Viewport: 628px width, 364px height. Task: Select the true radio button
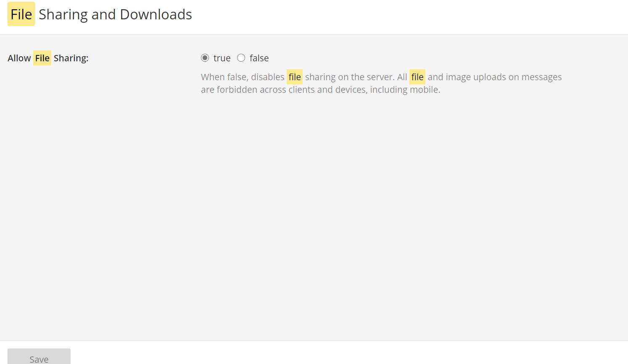205,58
